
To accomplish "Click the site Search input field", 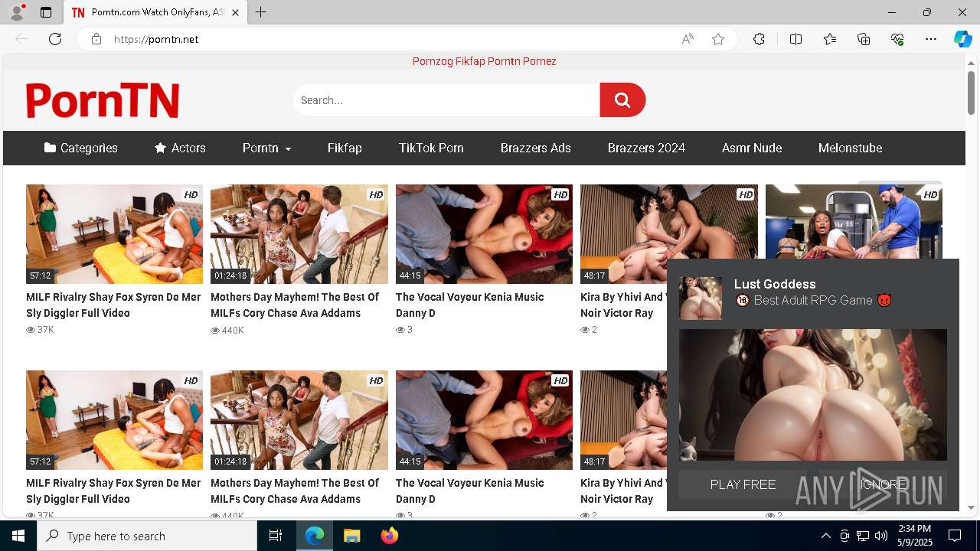I will tap(446, 100).
